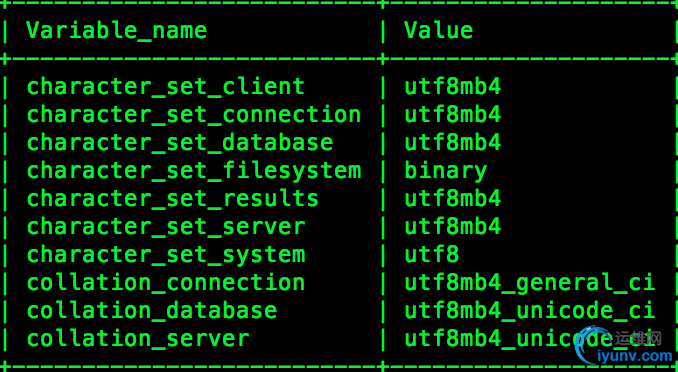Screen dimensions: 678x372
Task: Click utf8mb4 value of character_set_client
Action: click(452, 87)
